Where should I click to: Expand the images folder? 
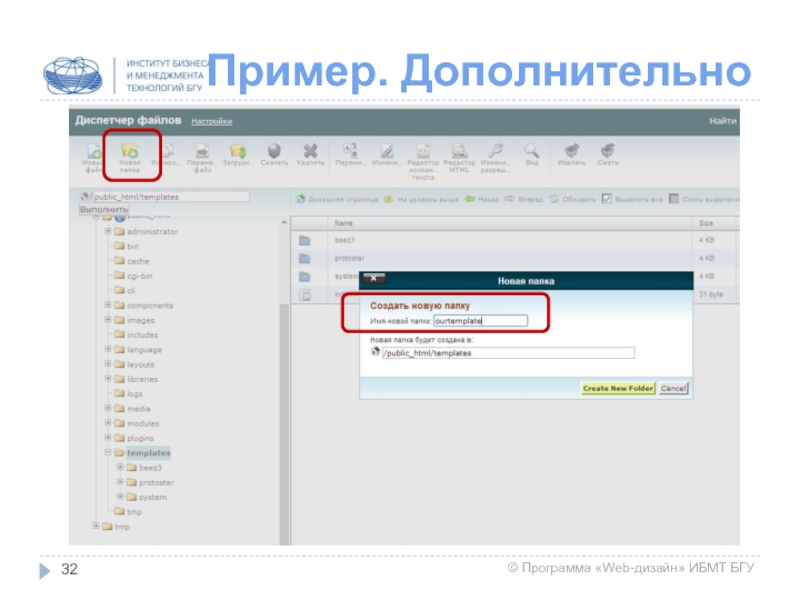click(108, 320)
